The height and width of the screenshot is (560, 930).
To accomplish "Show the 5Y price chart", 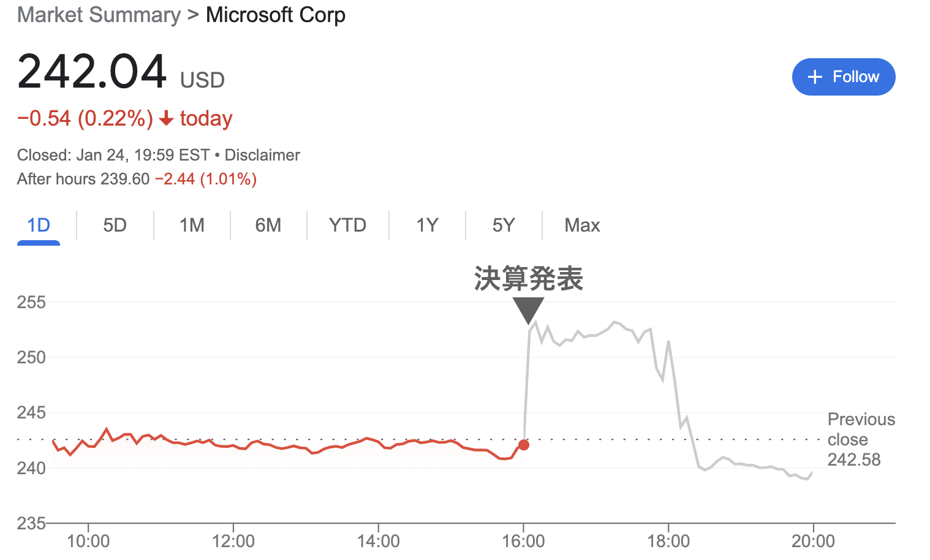I will click(x=504, y=225).
